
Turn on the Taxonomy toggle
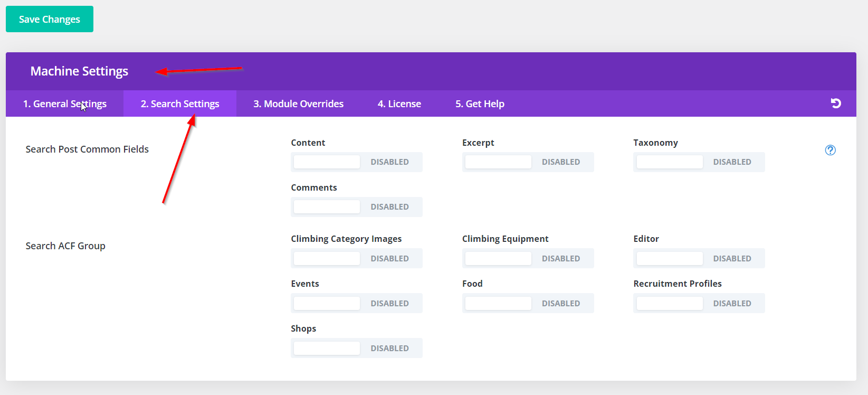pos(699,162)
